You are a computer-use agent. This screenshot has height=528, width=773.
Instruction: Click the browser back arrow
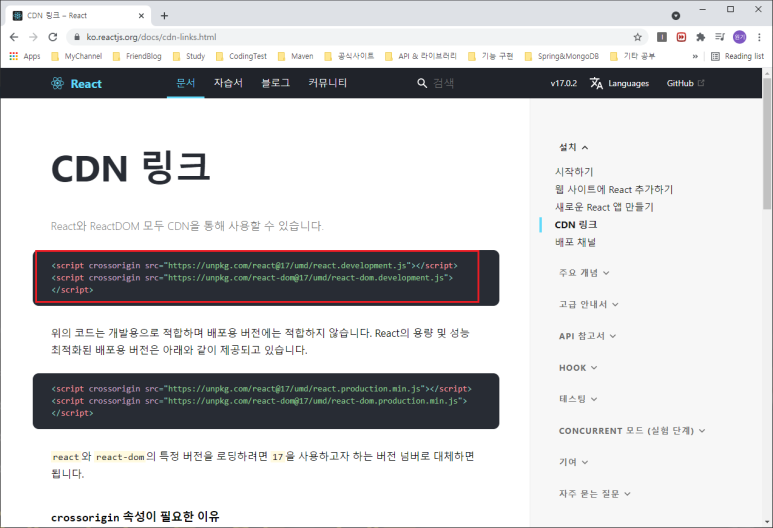14,37
